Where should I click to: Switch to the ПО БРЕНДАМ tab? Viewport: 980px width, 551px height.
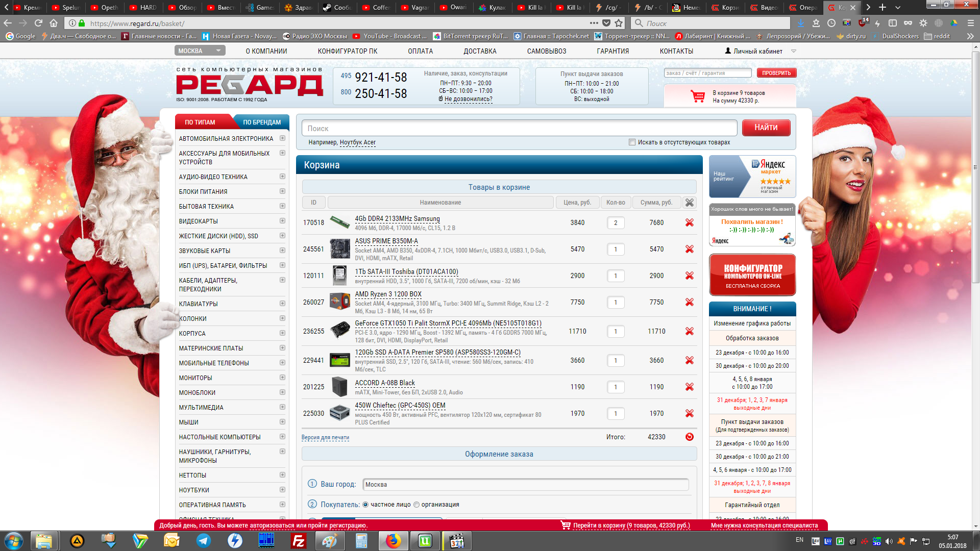[x=261, y=122]
